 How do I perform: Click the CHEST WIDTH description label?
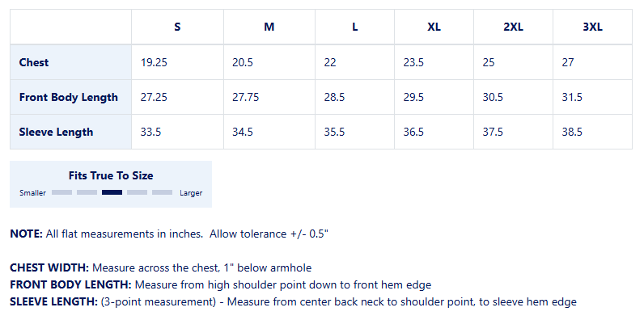click(x=49, y=268)
